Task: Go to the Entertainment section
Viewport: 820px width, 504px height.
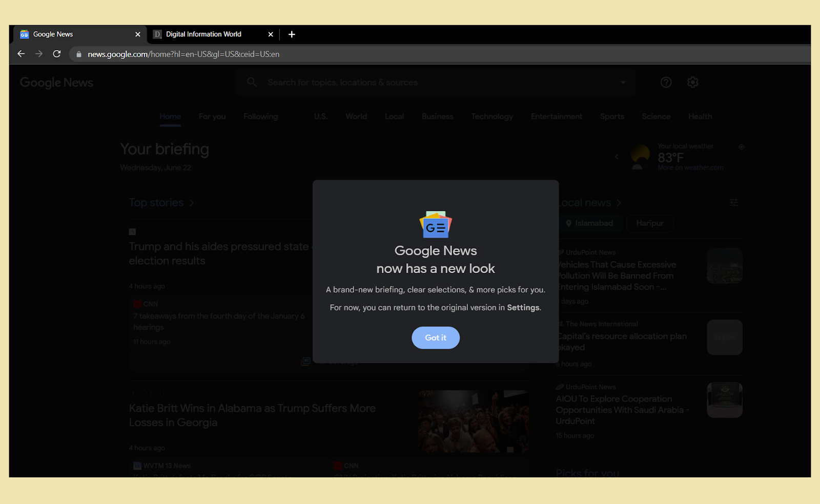Action: pyautogui.click(x=557, y=117)
